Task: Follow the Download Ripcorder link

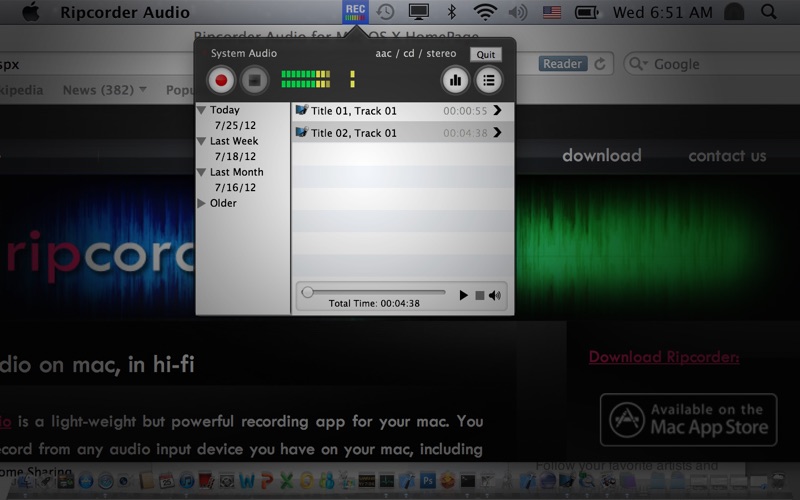Action: click(x=664, y=357)
